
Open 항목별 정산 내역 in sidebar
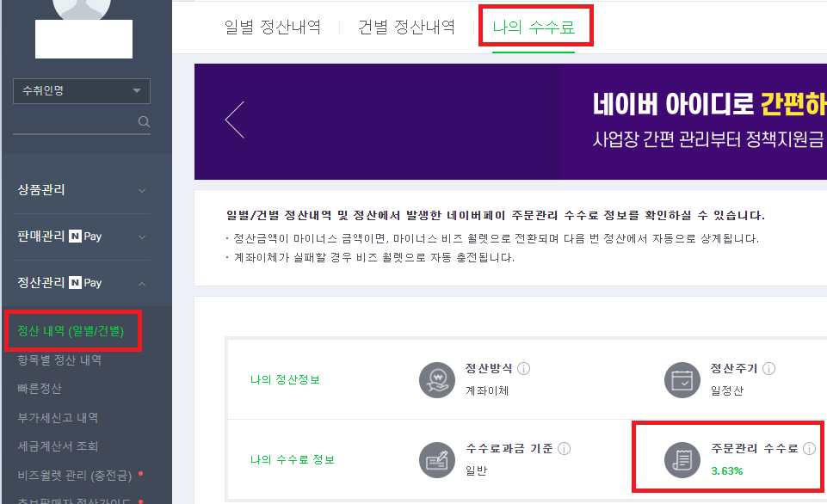click(x=59, y=360)
